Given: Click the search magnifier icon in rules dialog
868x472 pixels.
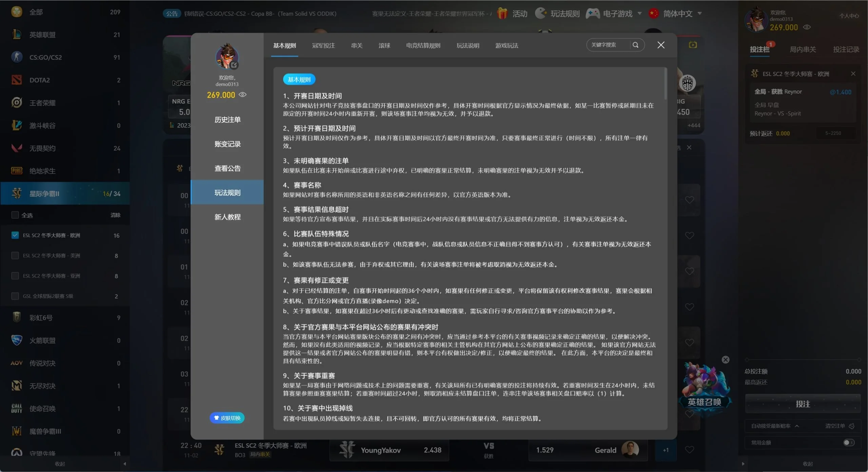Looking at the screenshot, I should click(x=635, y=45).
